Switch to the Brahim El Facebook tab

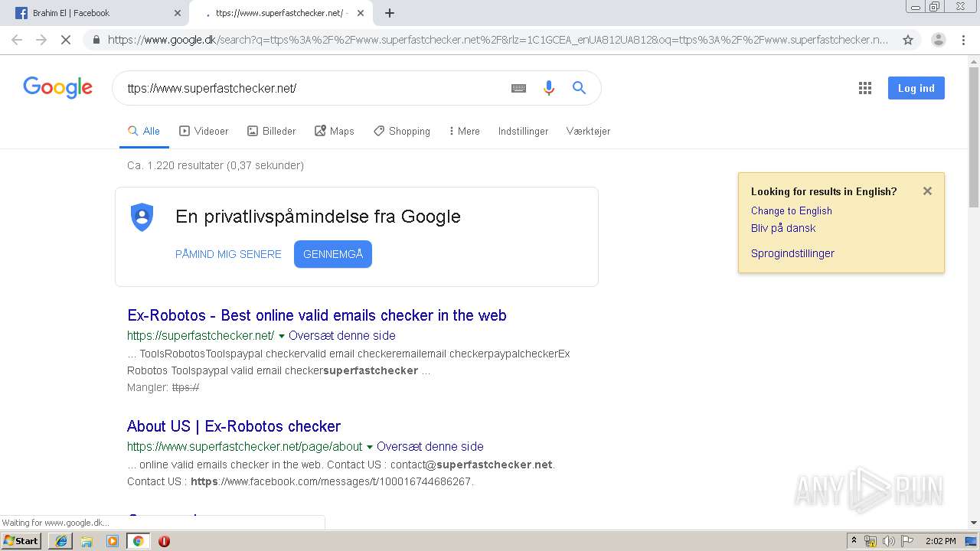(x=95, y=13)
